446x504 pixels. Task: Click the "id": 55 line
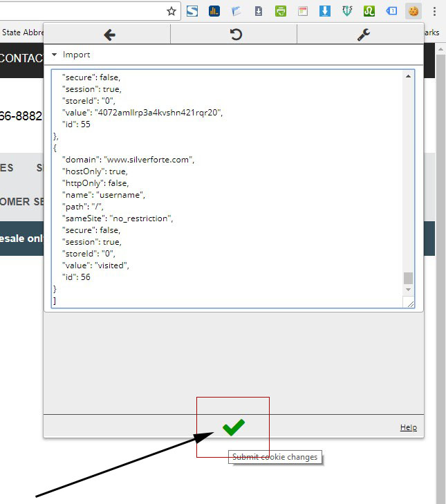coord(76,124)
